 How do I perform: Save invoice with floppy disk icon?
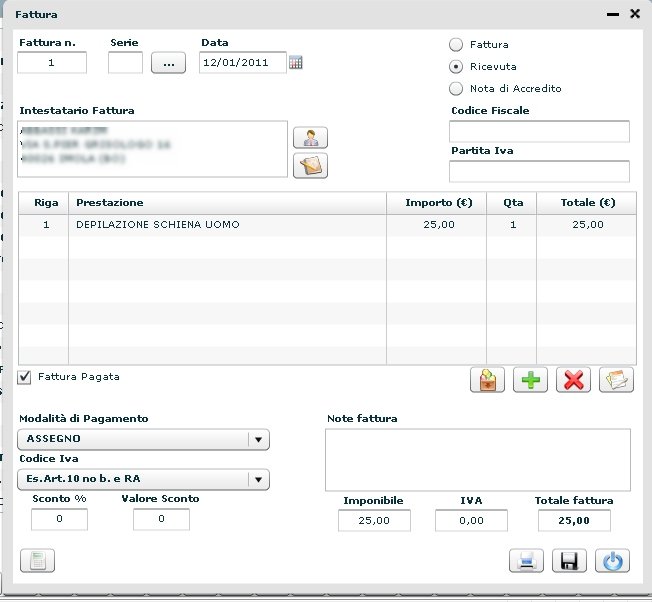pos(569,561)
